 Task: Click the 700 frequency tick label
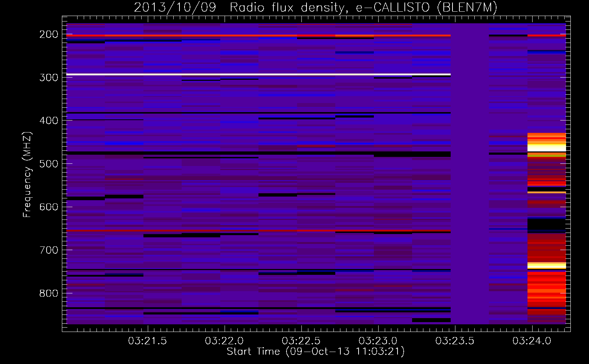pos(48,250)
